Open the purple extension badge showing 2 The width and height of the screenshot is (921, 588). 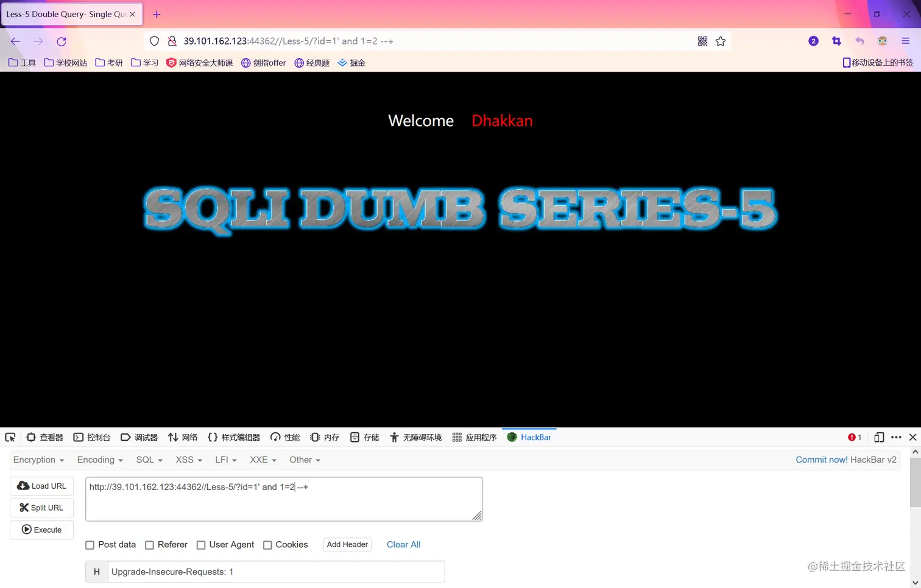tap(813, 41)
